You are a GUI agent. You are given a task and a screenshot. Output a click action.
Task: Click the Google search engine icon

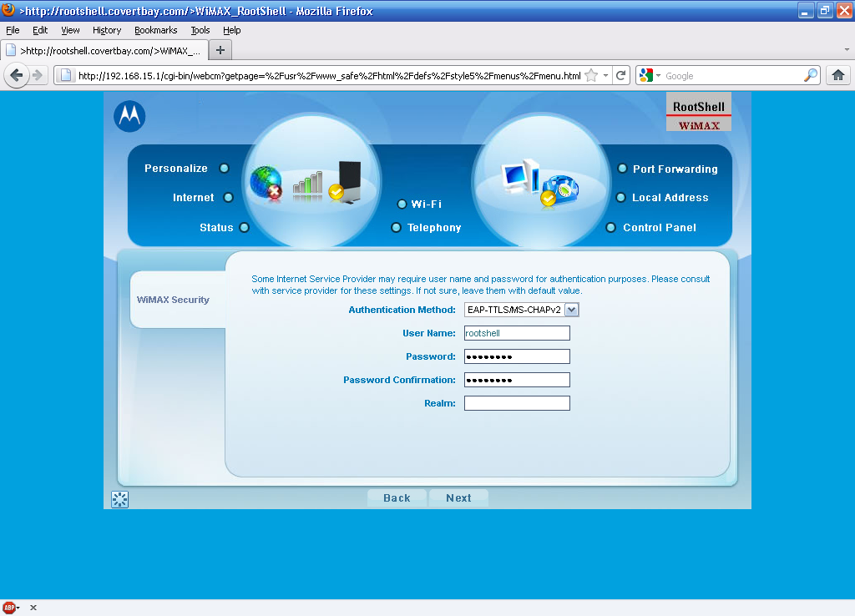[x=645, y=75]
